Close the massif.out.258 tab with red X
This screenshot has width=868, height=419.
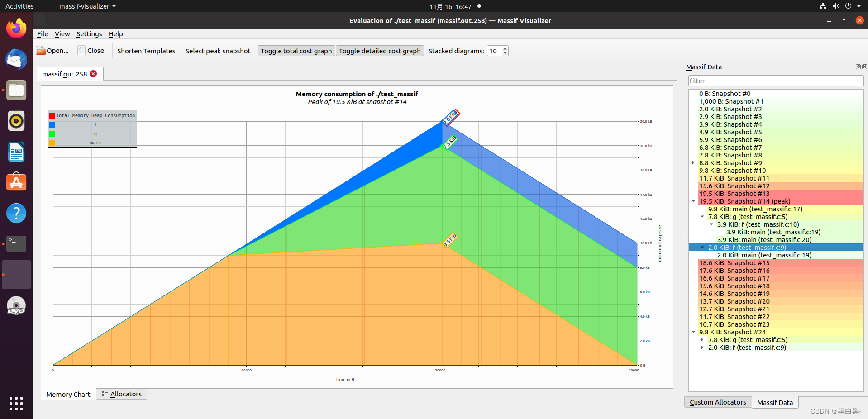[x=93, y=74]
